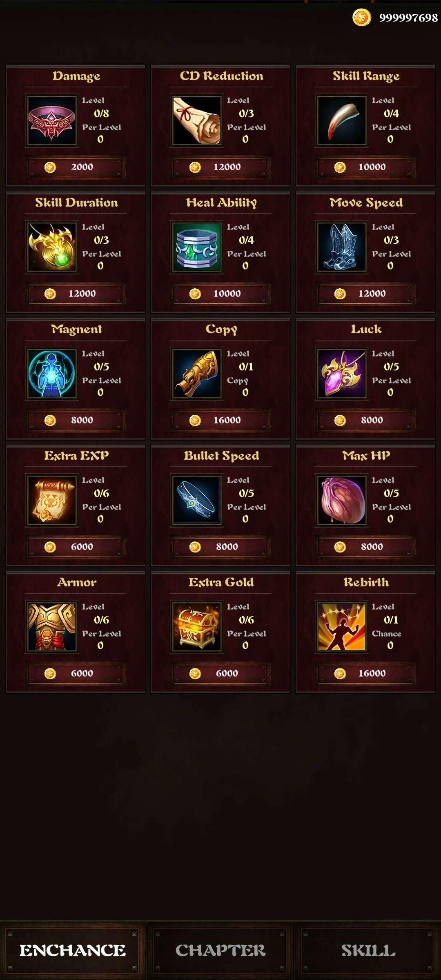Tap the CD Reduction scroll icon

click(x=196, y=121)
